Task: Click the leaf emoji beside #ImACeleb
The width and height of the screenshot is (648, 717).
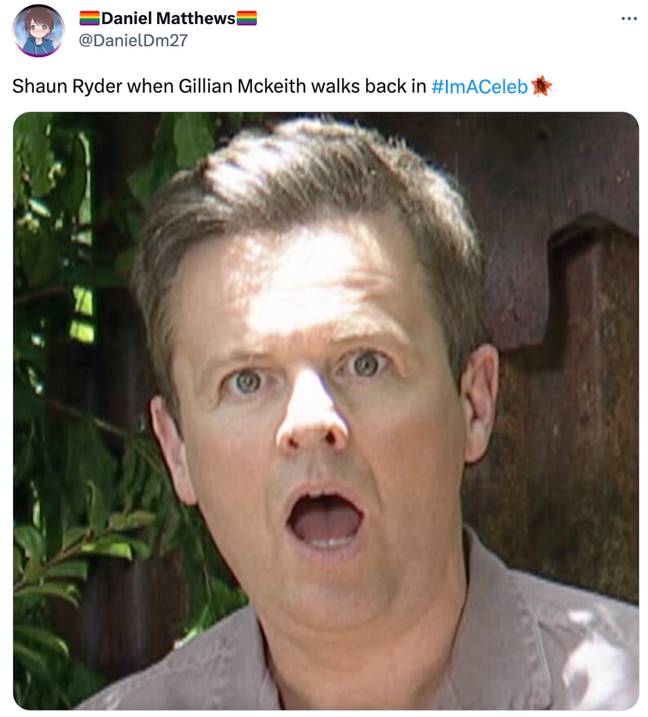Action: point(541,86)
